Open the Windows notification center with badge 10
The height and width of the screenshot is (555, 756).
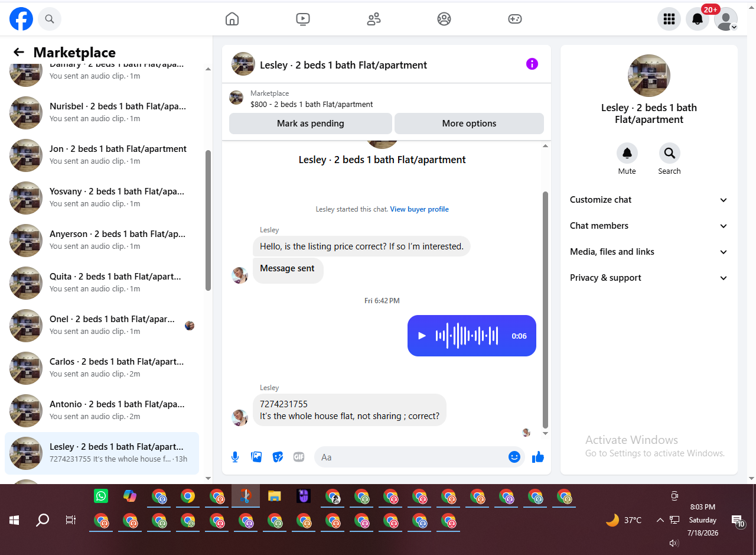(738, 521)
